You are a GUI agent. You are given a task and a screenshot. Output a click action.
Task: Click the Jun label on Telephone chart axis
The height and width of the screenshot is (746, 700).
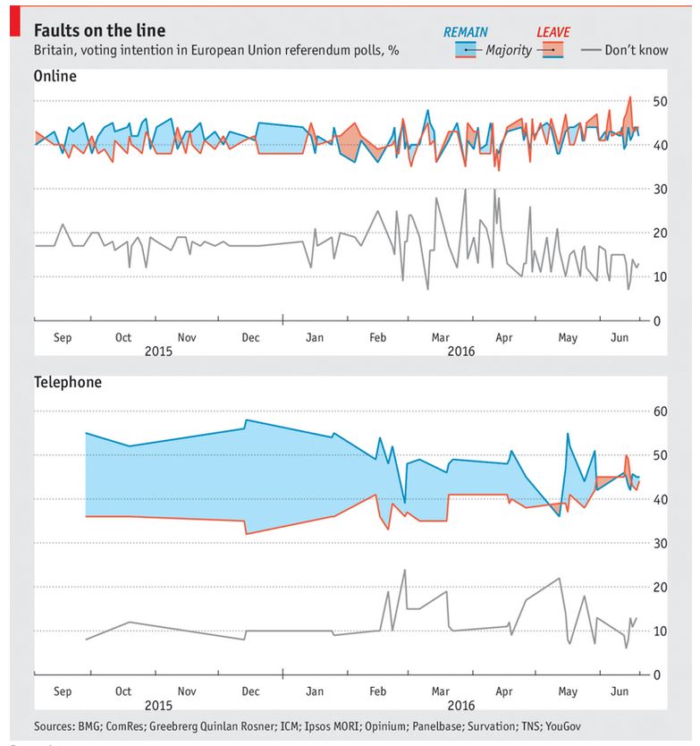(x=618, y=691)
